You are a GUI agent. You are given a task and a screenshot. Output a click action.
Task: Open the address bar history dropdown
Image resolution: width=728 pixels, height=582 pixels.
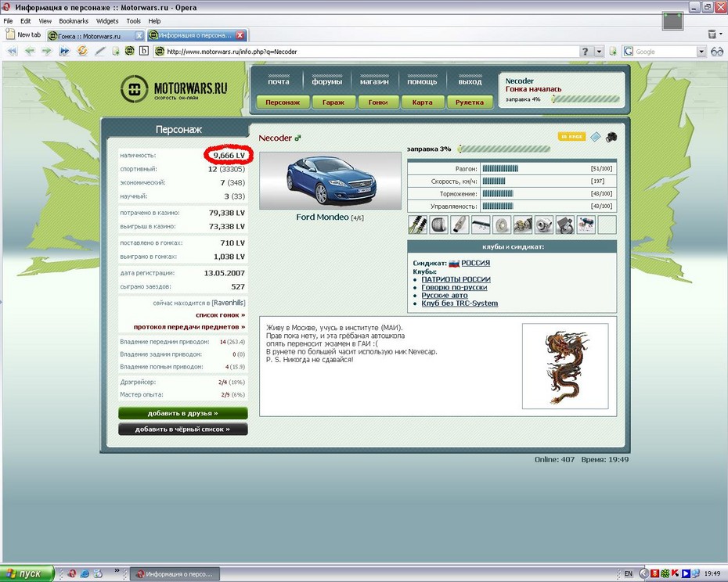click(599, 52)
